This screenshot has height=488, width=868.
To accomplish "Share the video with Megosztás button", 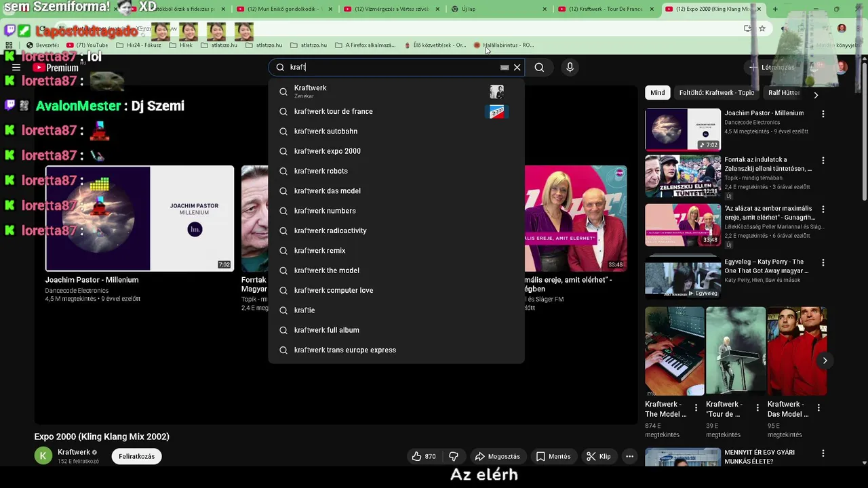I will point(497,456).
